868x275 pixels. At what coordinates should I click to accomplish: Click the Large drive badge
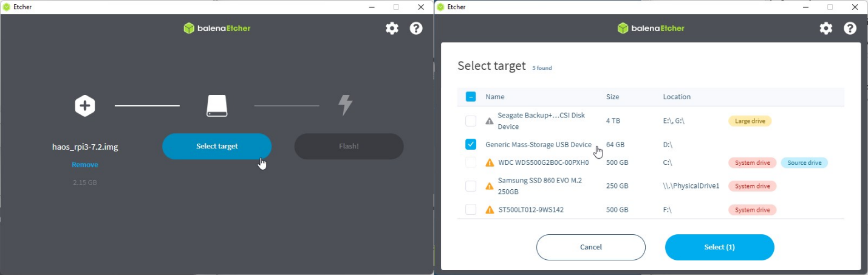(750, 121)
